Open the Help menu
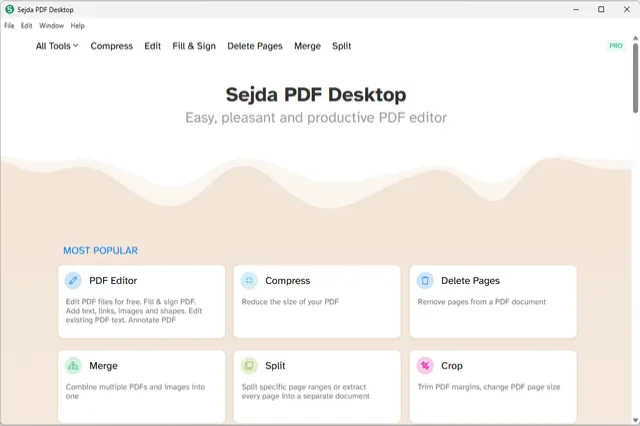Viewport: 640px width, 426px height. coord(78,26)
